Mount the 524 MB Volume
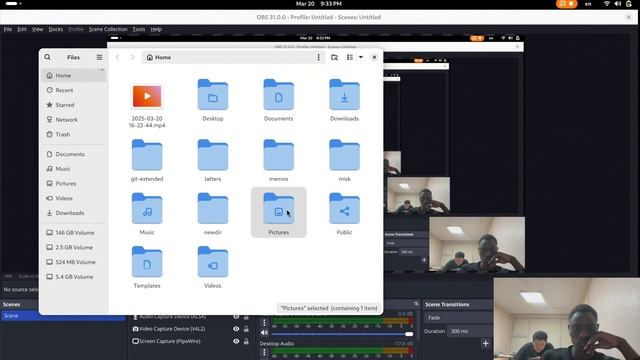 [73, 262]
